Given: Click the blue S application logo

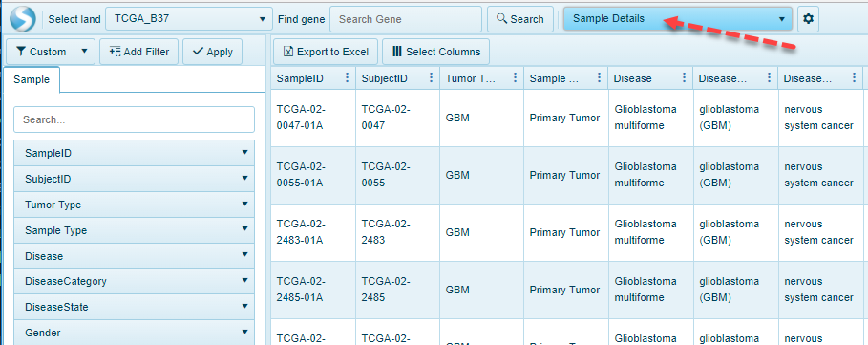Looking at the screenshot, I should point(23,18).
